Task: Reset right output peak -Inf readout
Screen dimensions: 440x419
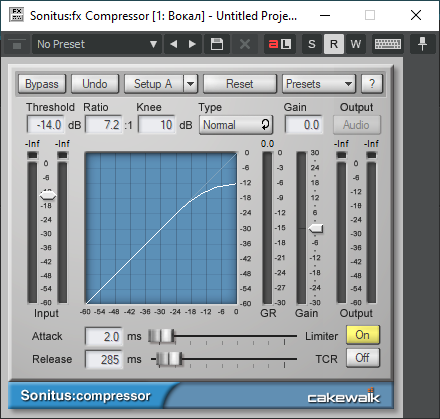Action: (x=371, y=144)
